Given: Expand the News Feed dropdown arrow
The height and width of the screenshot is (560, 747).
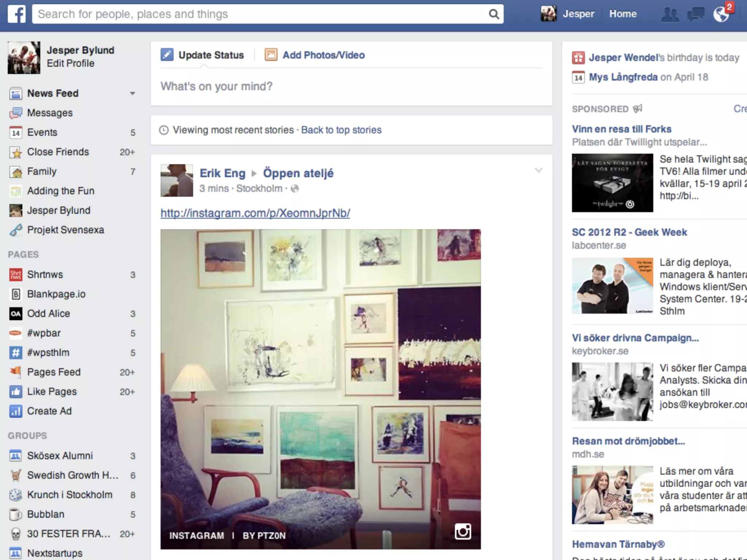Looking at the screenshot, I should (x=132, y=94).
